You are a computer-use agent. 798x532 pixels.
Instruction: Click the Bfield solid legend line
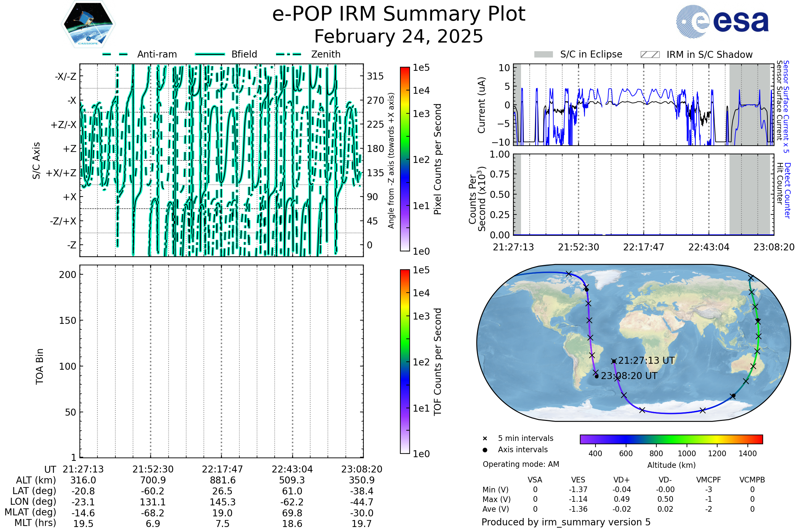210,54
